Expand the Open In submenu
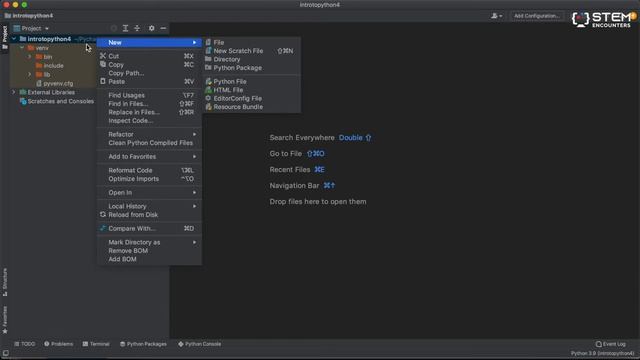This screenshot has width=640, height=360. [x=149, y=193]
